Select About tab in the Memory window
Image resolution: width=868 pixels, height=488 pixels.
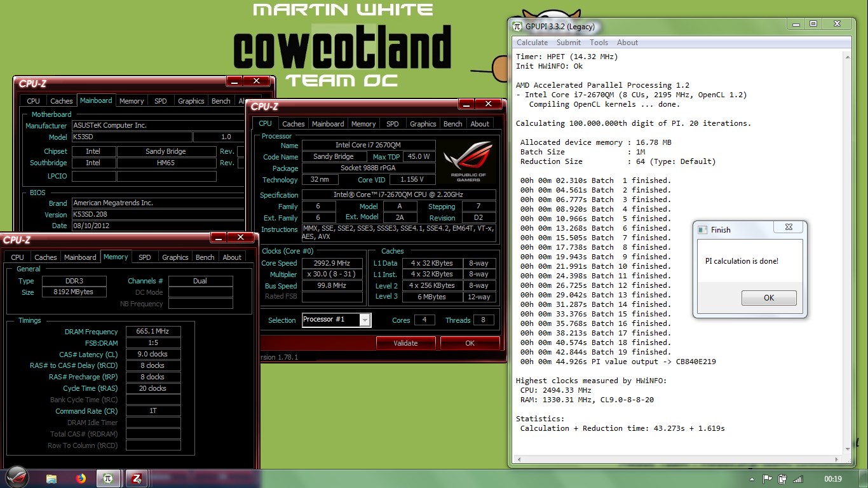coord(232,257)
